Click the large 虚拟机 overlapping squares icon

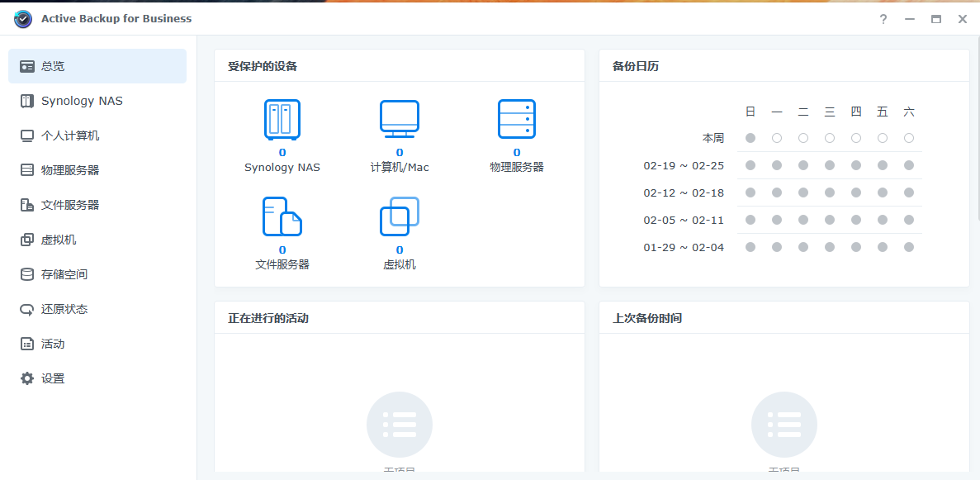click(x=400, y=216)
